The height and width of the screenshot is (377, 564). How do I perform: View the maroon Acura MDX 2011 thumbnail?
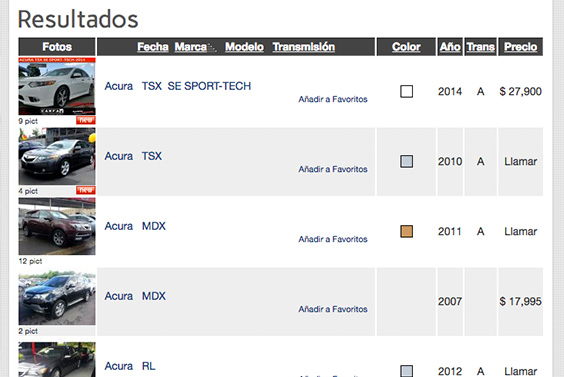pyautogui.click(x=57, y=226)
